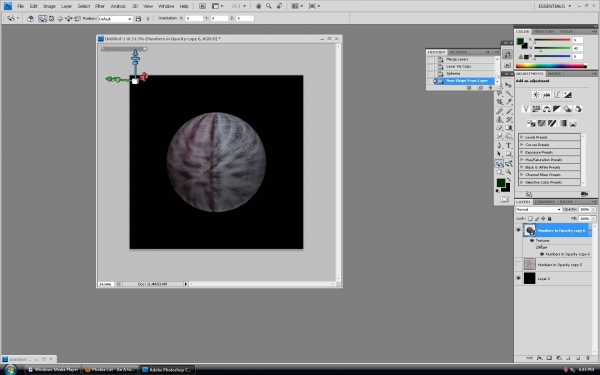Click the Exposure adjustment icon

point(567,95)
